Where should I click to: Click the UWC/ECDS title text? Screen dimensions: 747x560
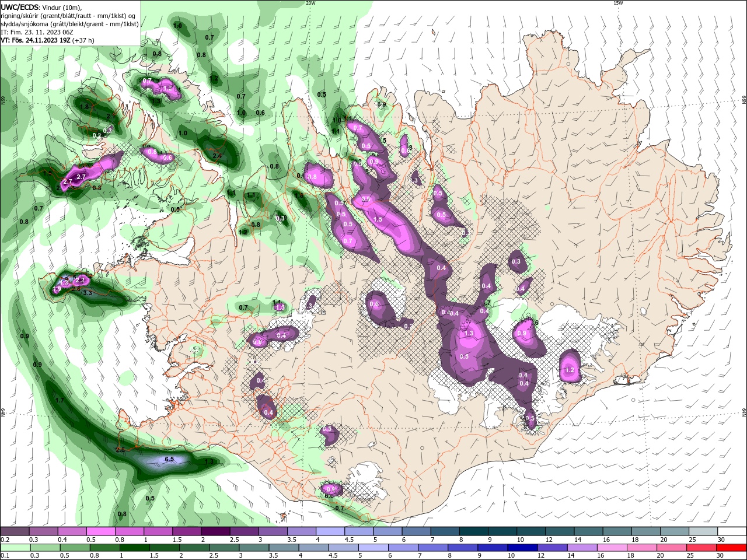click(20, 7)
